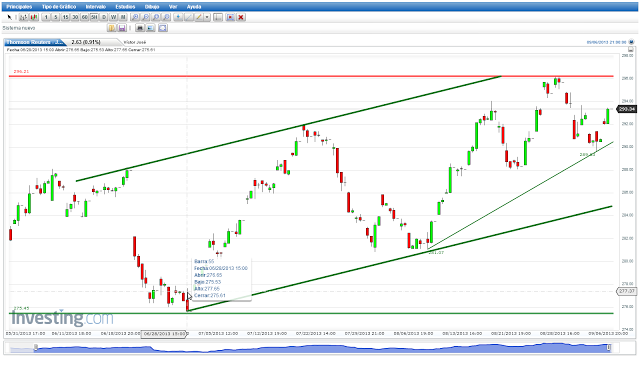
Task: Open the Intervalo menu
Action: 96,7
